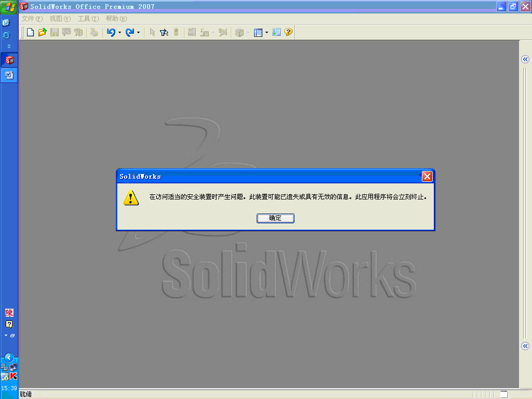Click the Make Drawing from Part icon
The width and height of the screenshot is (532, 399).
66,32
